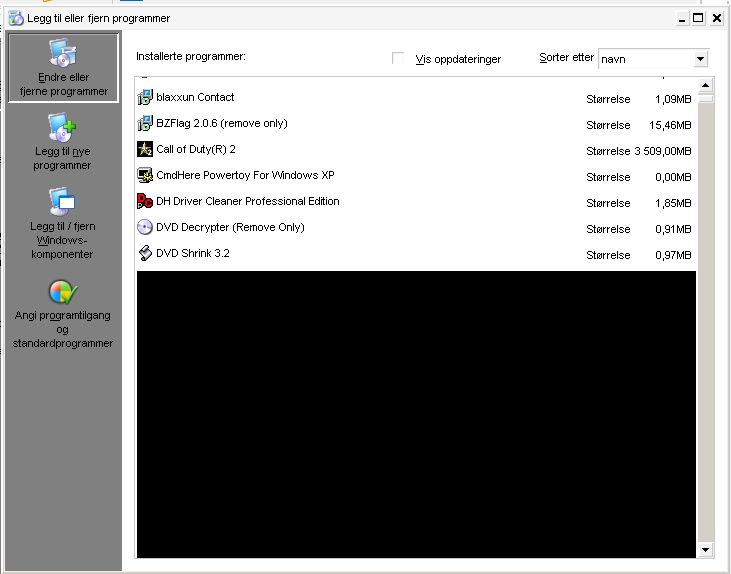This screenshot has width=731, height=574.
Task: Enable the Vis oppdateringer checkbox
Action: coord(398,58)
